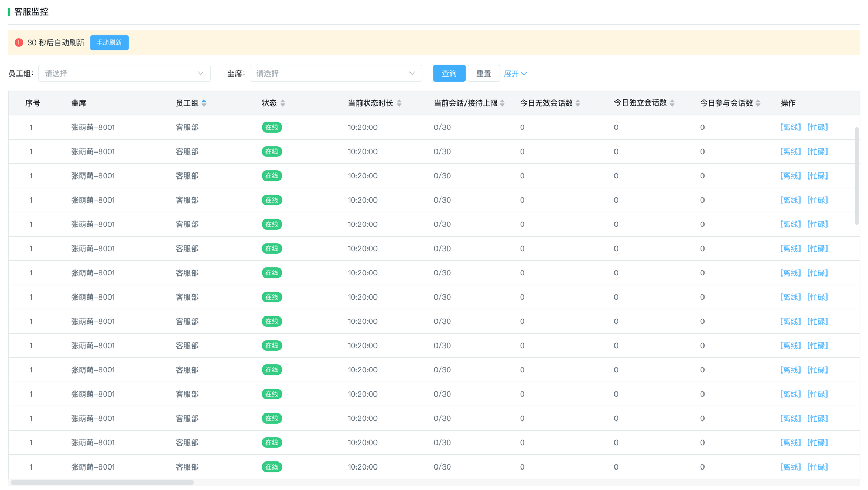Sort by 当前状态时长 sort arrows
Viewport: 868px width, 490px height.
click(399, 103)
